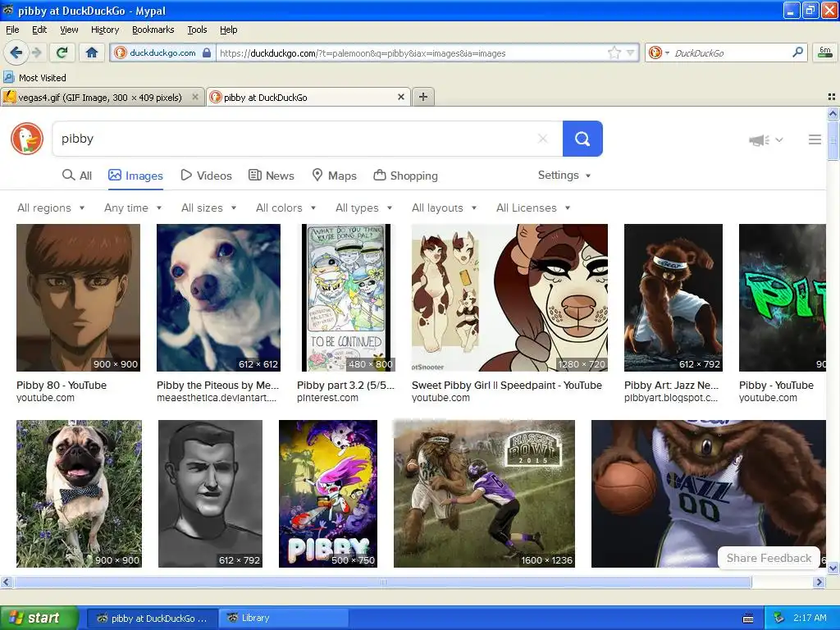Switch to News results

(271, 176)
